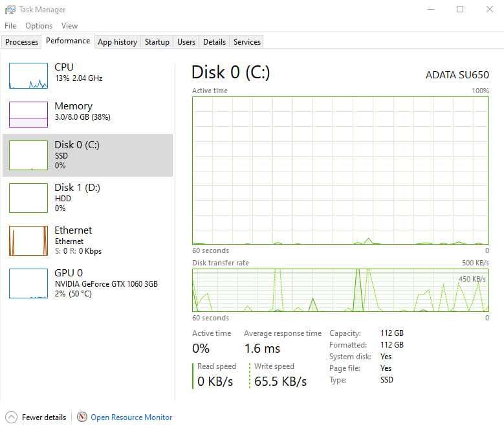Click the Ethernet throughput mini graph

(x=28, y=241)
